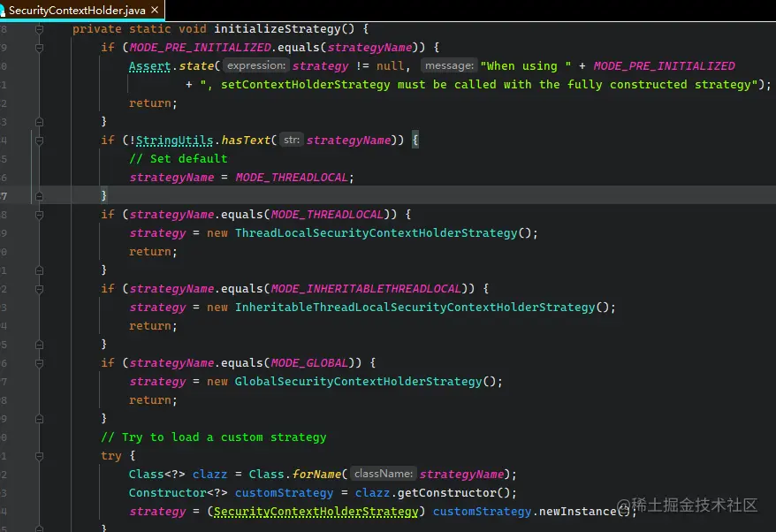The height and width of the screenshot is (532, 776).
Task: Click '// Try to load a custom strategy' comment
Action: point(214,437)
